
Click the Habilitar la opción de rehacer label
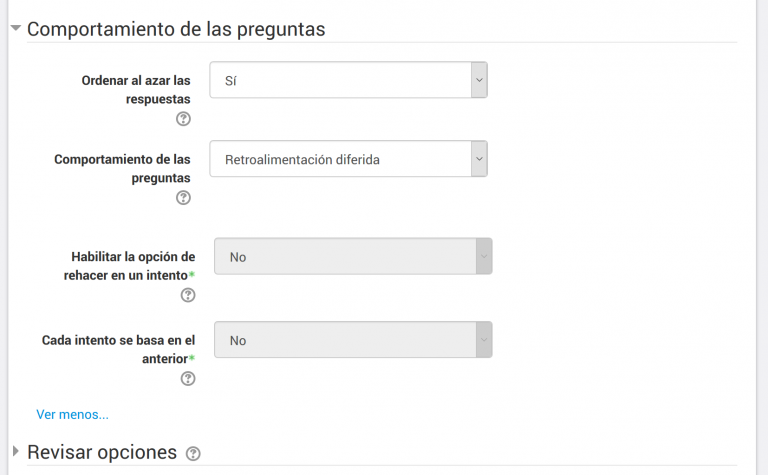point(129,266)
